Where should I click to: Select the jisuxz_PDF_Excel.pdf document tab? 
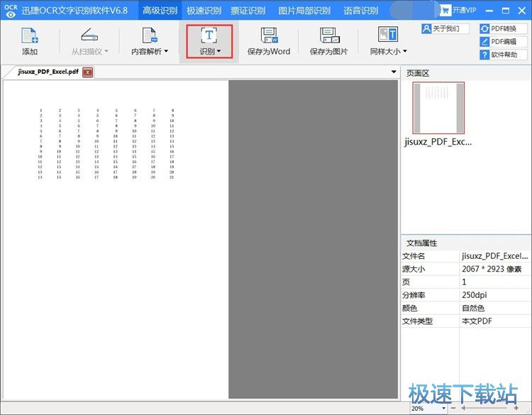pyautogui.click(x=48, y=72)
